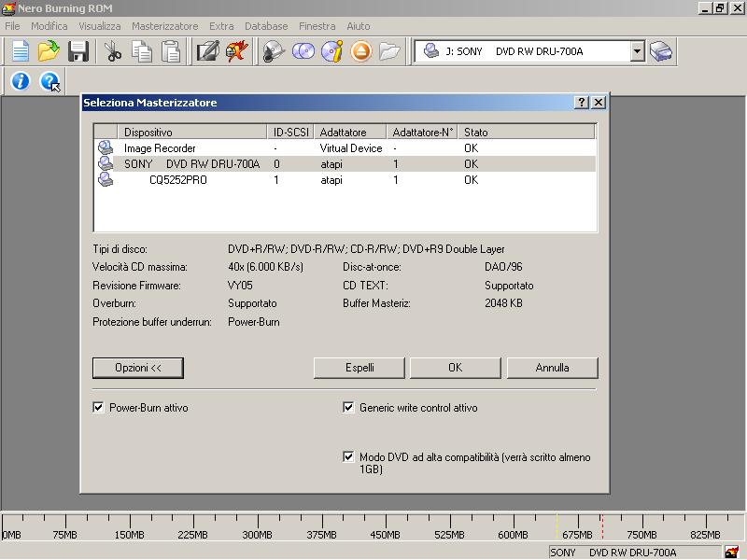Click the Adattatore-N° column header
The width and height of the screenshot is (747, 560).
[422, 132]
